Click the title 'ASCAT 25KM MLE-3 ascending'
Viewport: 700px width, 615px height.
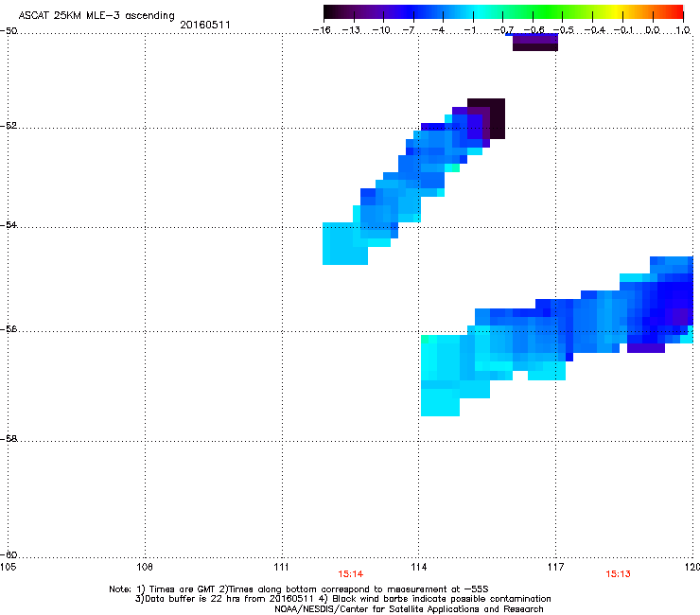click(96, 15)
